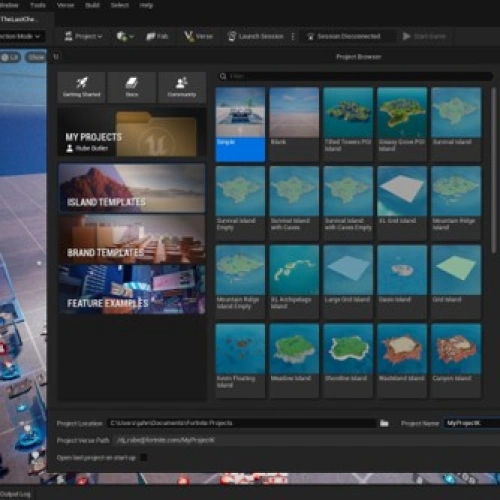Open the Help menu
500x500 pixels.
tap(146, 5)
